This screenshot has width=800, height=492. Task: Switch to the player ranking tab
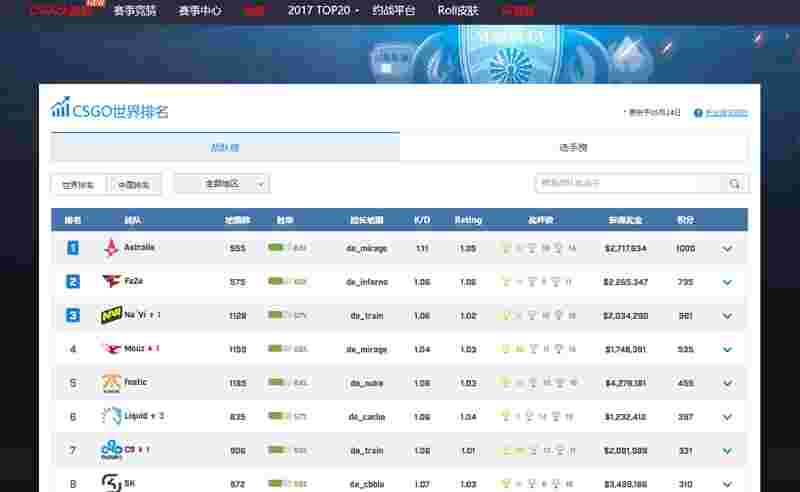tap(573, 147)
